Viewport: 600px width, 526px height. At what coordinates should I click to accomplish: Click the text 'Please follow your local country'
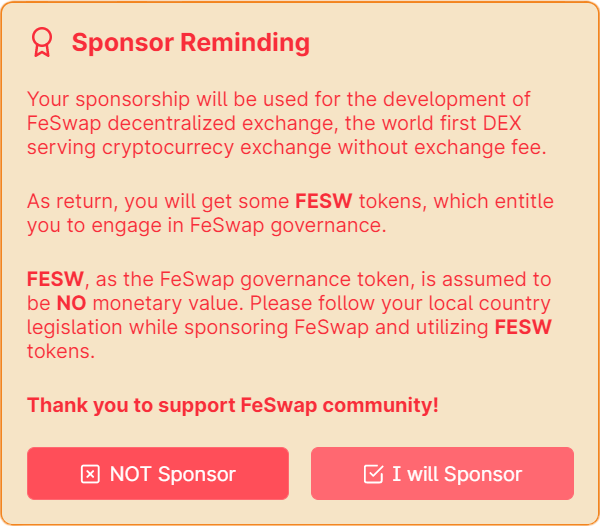tap(400, 304)
